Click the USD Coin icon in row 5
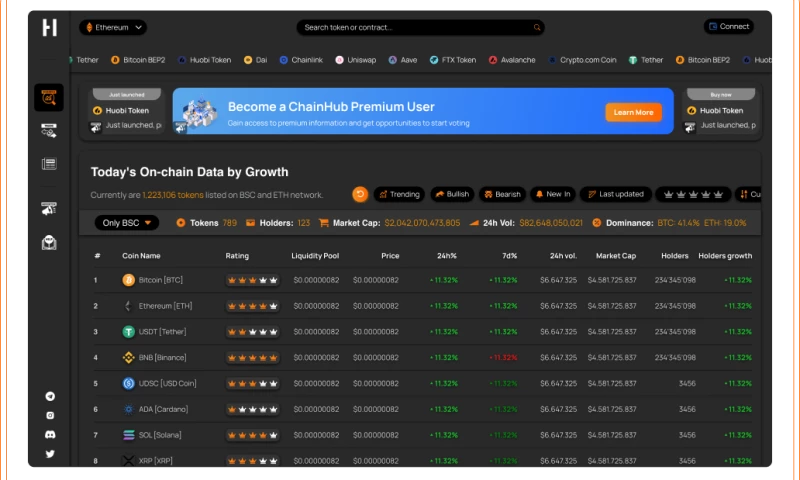The image size is (800, 480). (x=129, y=384)
